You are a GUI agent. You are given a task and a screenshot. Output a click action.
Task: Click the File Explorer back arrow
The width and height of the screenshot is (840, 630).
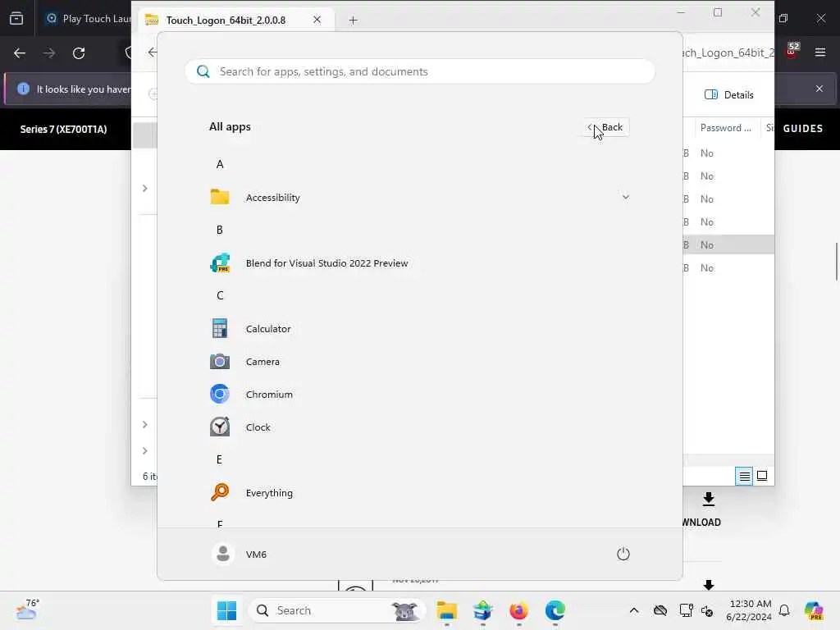pyautogui.click(x=153, y=52)
